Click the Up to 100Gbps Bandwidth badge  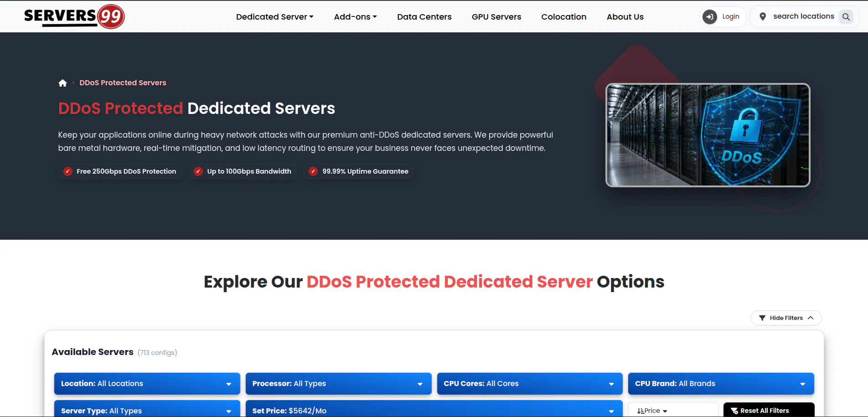click(243, 171)
